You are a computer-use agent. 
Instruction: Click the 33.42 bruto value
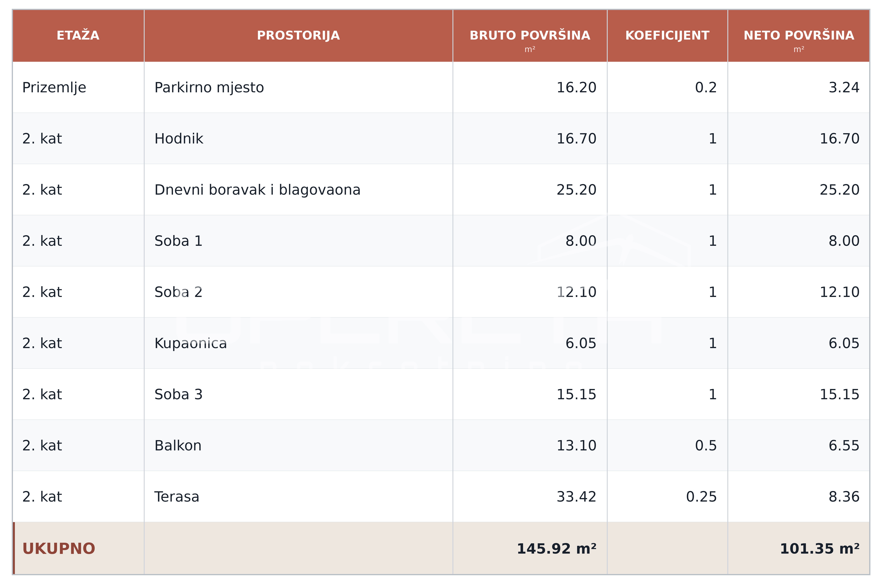pyautogui.click(x=576, y=497)
